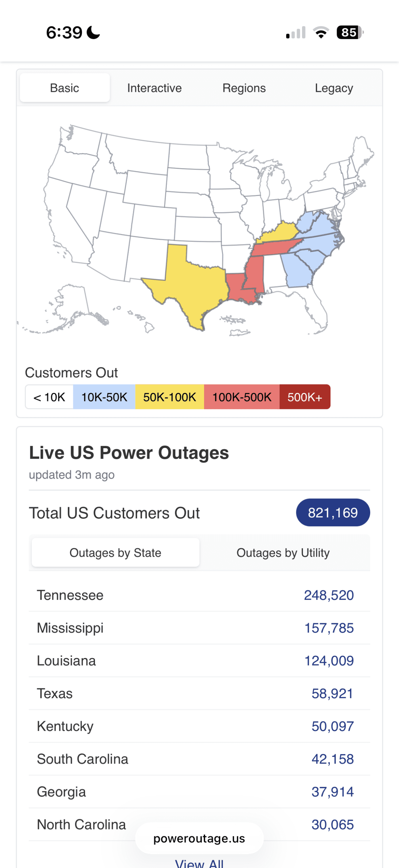399x868 pixels.
Task: Click the 821,169 total customers badge
Action: [333, 513]
